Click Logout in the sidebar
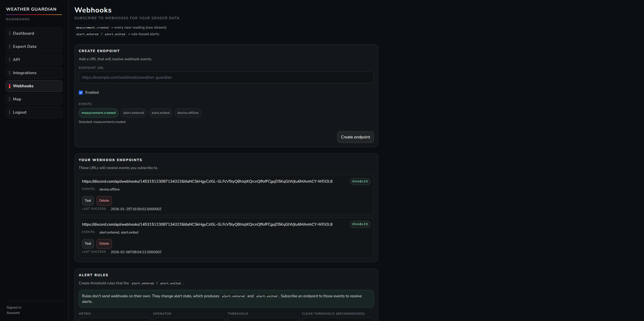644x321 pixels. (34, 112)
